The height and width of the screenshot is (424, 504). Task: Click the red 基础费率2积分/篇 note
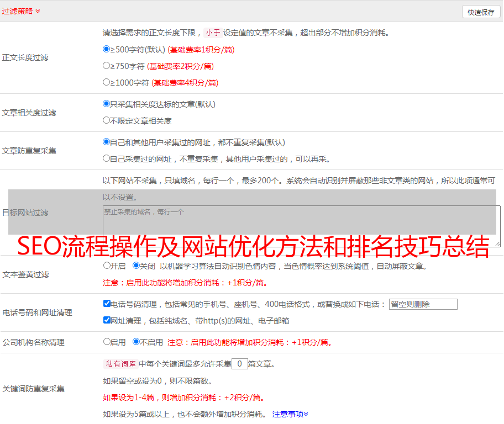pos(180,66)
